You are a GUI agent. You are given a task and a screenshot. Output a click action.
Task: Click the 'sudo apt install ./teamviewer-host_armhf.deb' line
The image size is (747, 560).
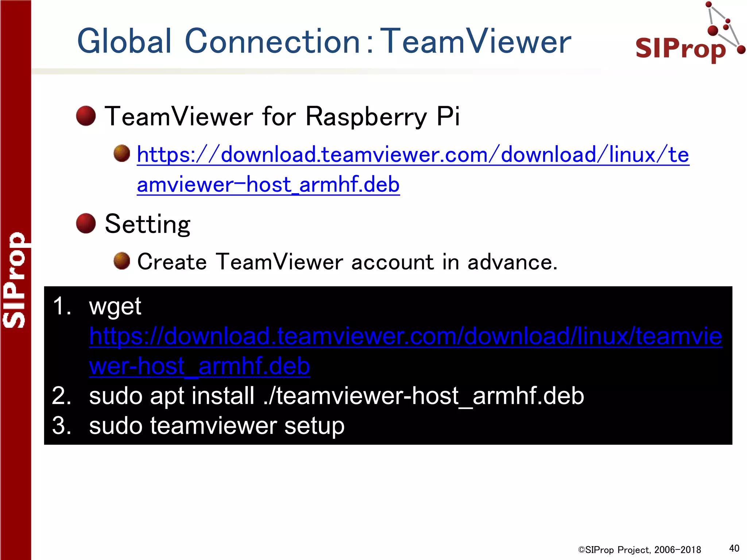pyautogui.click(x=336, y=396)
